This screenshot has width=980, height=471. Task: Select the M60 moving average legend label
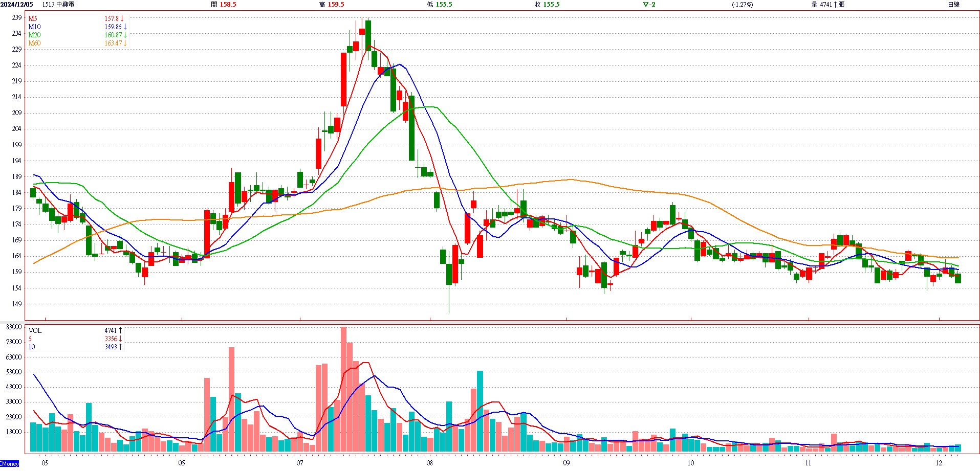tap(34, 43)
